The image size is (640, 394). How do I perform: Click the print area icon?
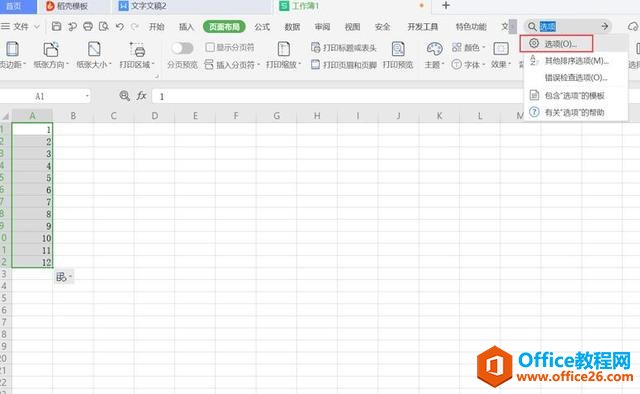click(x=137, y=49)
